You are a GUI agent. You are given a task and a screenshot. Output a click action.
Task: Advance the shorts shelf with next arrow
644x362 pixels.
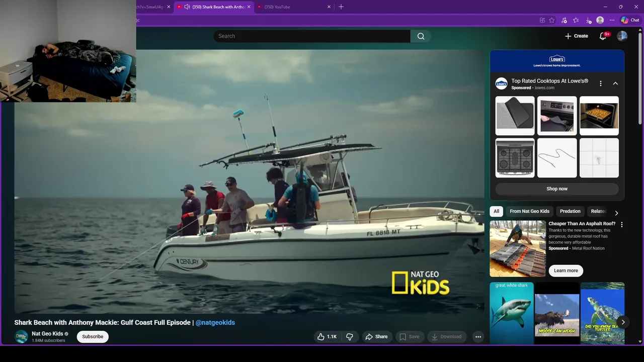[x=623, y=322]
